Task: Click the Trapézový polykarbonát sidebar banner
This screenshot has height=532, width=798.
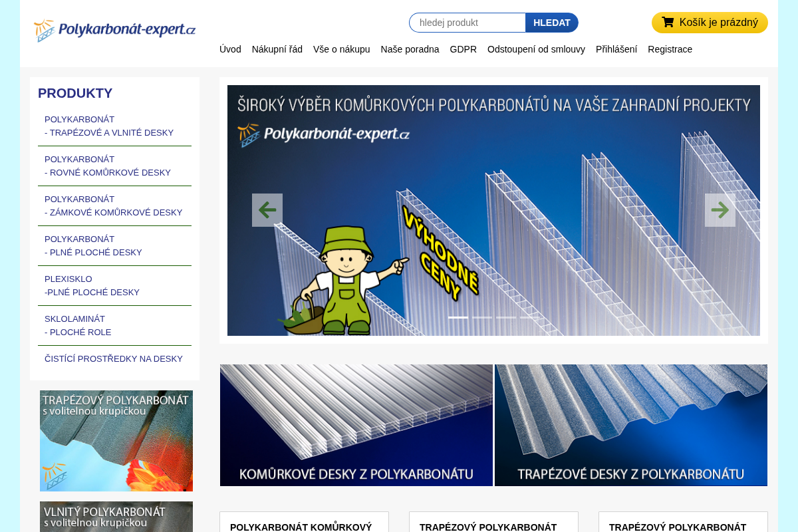Action: (116, 441)
